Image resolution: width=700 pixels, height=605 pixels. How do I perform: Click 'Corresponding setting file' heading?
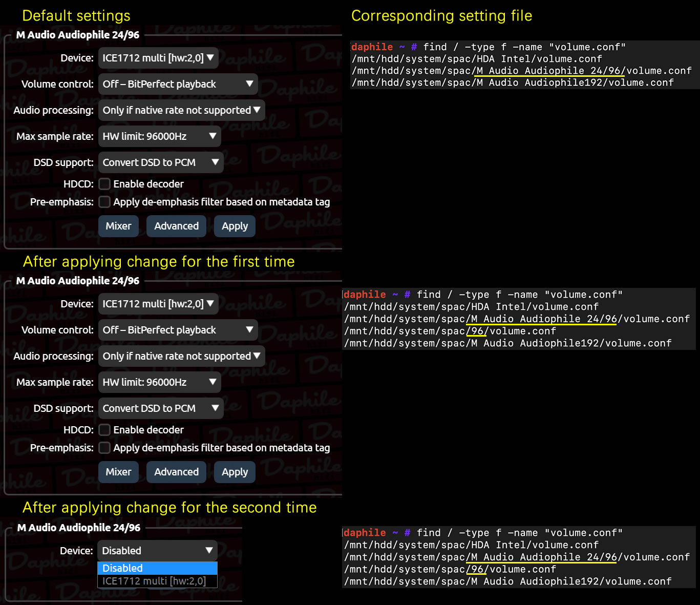pos(441,16)
